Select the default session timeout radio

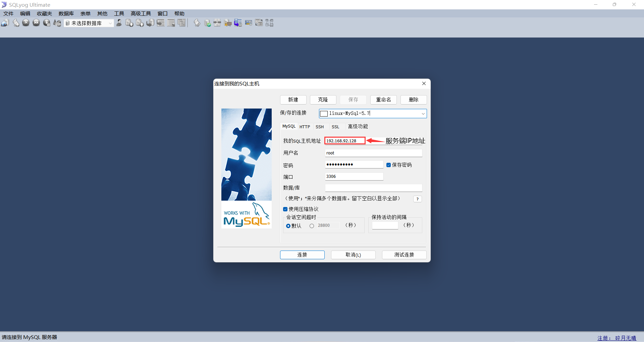click(x=288, y=226)
